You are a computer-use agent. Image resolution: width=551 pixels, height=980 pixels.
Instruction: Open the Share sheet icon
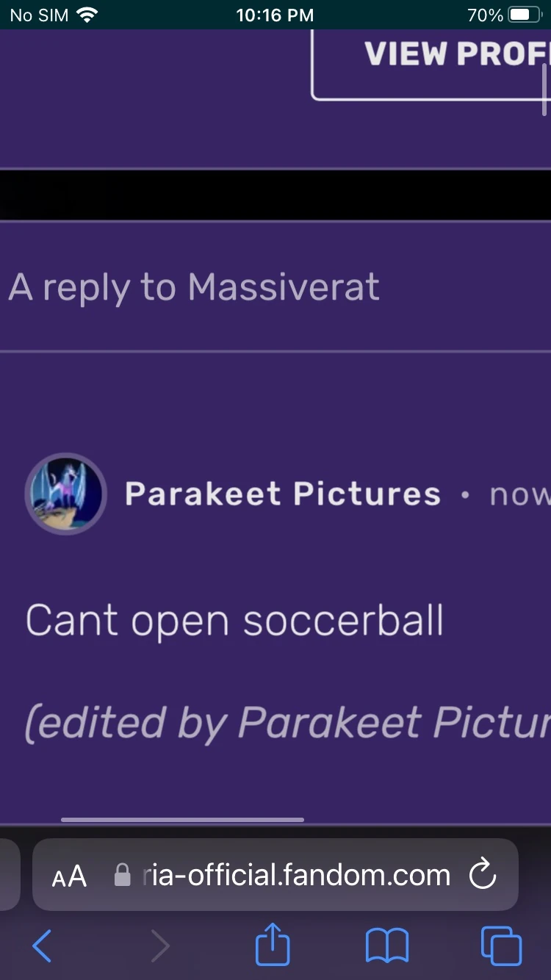[273, 943]
